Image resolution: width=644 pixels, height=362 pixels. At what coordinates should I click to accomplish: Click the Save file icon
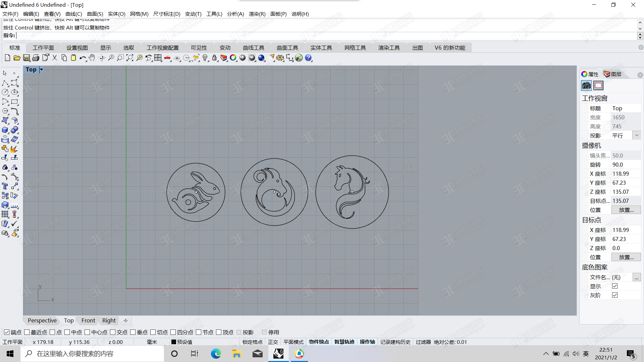(26, 58)
